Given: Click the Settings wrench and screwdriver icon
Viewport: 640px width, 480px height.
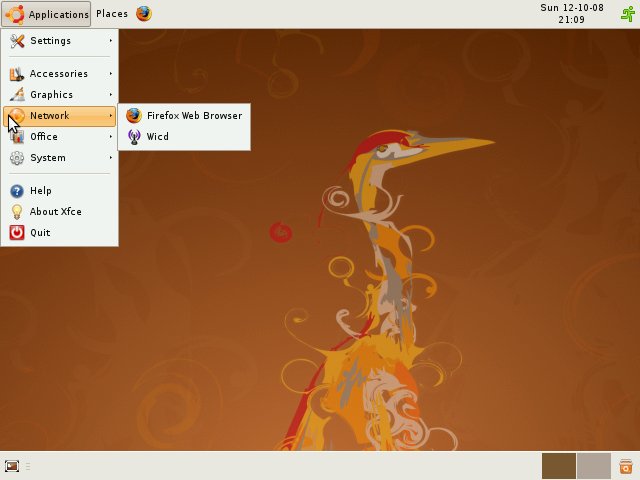Looking at the screenshot, I should click(17, 41).
